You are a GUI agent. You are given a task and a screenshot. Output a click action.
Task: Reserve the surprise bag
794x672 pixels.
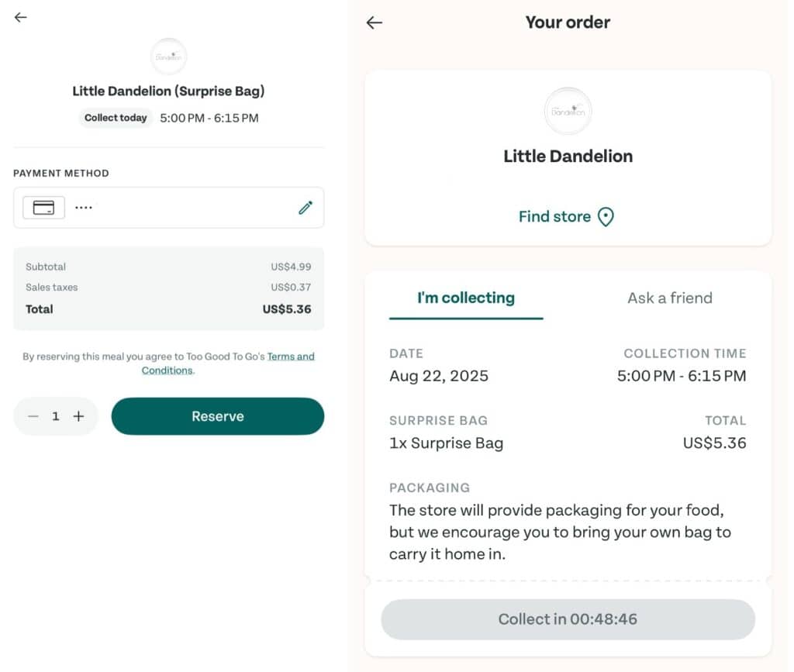(218, 416)
